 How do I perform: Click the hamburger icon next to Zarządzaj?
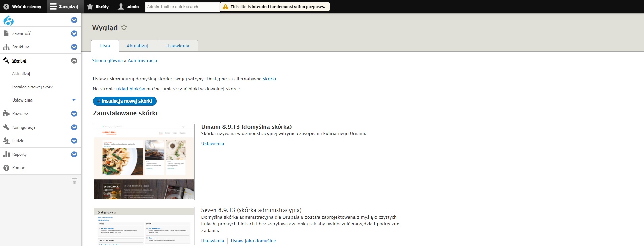pos(53,7)
